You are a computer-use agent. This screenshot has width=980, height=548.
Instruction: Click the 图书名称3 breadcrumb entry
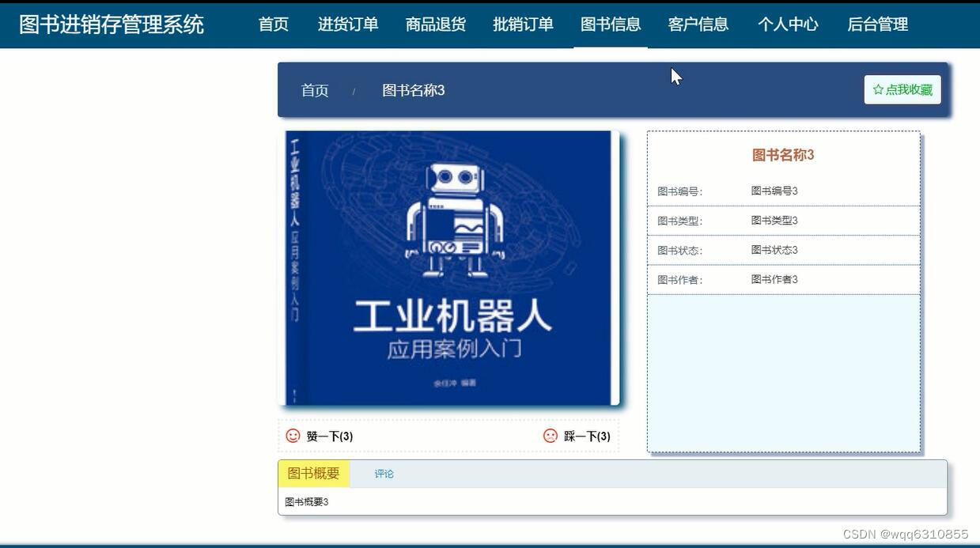pos(414,90)
